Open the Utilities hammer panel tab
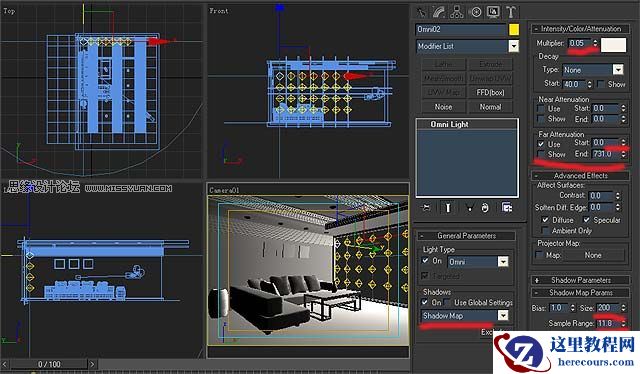Screen dimensions: 640x374 tap(511, 12)
